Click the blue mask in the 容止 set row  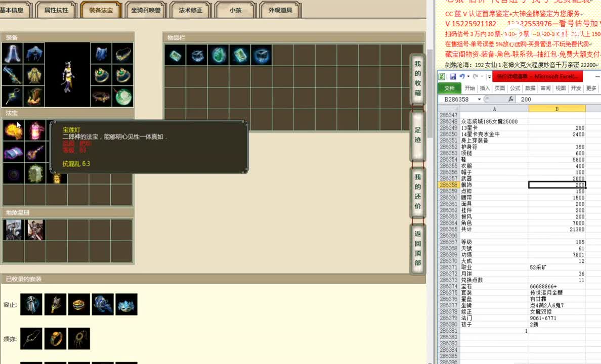[x=126, y=305]
